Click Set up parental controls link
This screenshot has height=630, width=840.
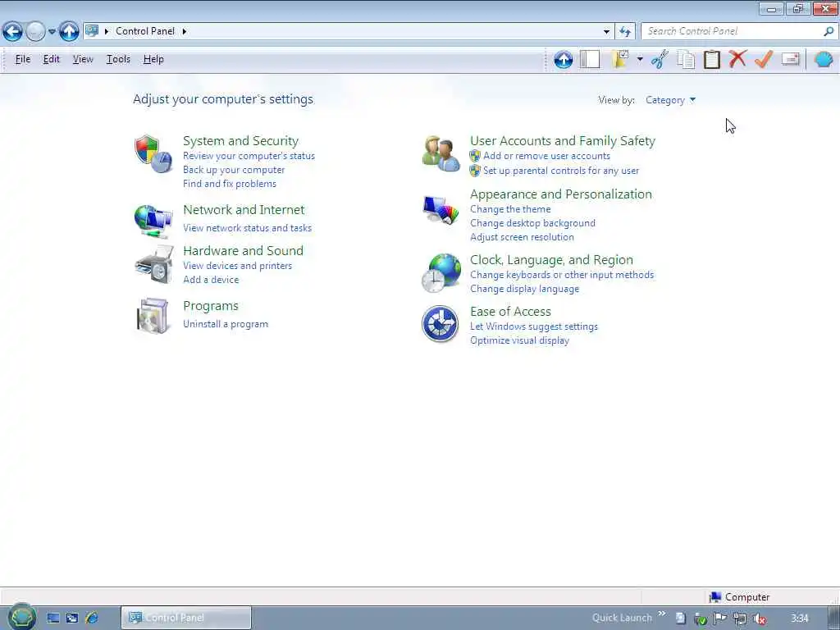(561, 171)
